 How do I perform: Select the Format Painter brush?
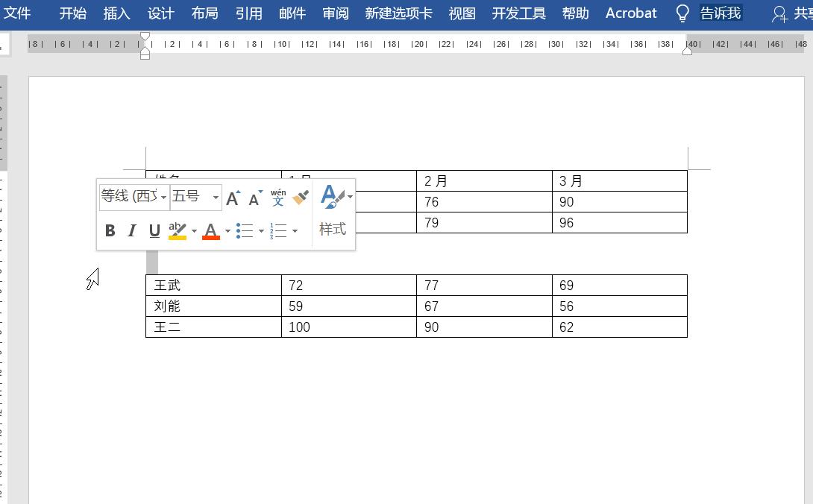click(x=301, y=196)
